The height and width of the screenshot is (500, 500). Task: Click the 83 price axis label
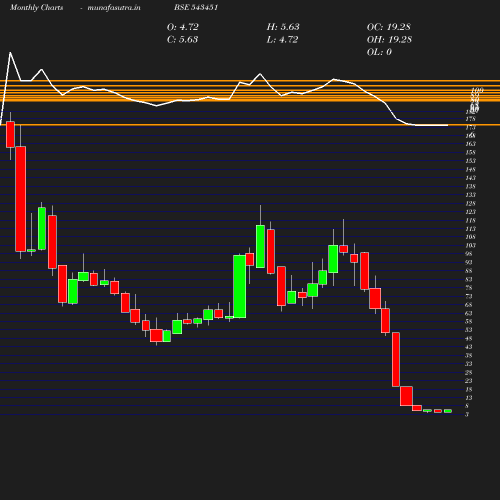(x=469, y=279)
